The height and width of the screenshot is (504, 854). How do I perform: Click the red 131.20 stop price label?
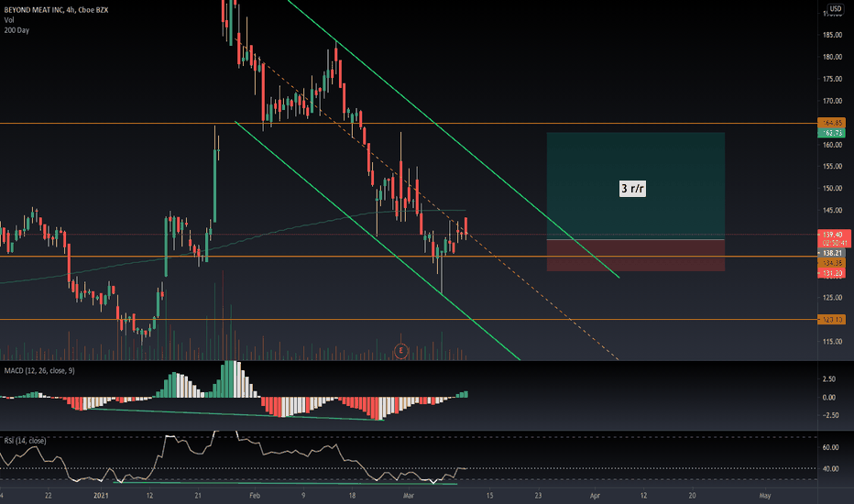(832, 273)
